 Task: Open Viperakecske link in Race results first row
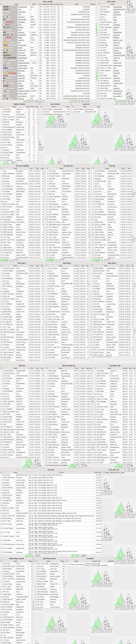click(x=22, y=7)
